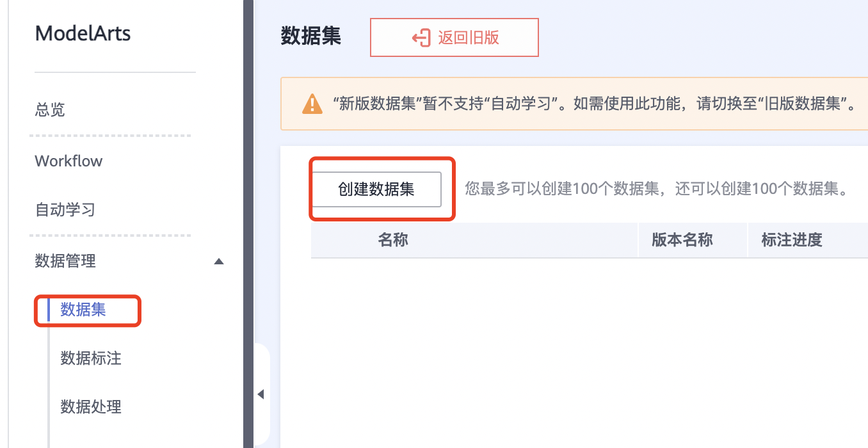Screen dimensions: 868x448
Task: Open 数据处理 under data management
Action: (91, 407)
